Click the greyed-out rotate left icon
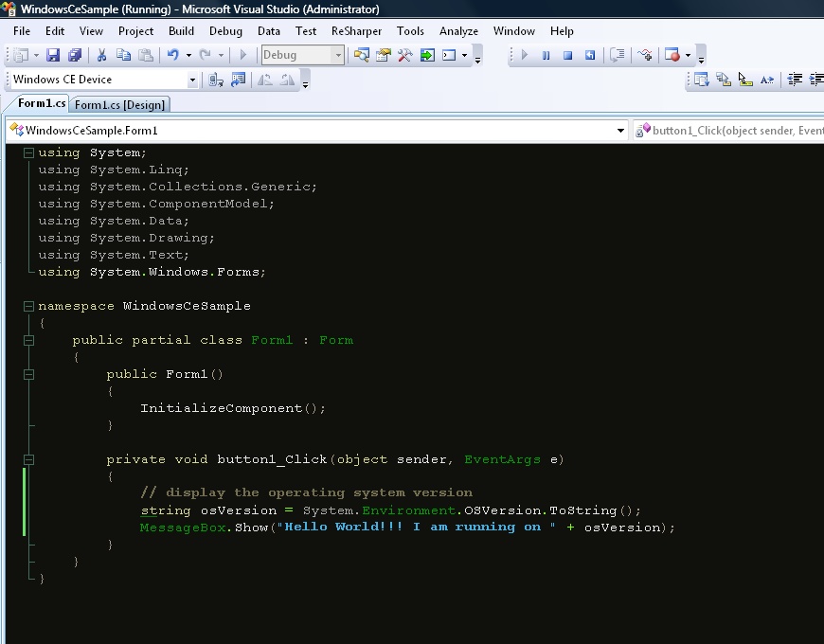The image size is (824, 644). point(265,80)
